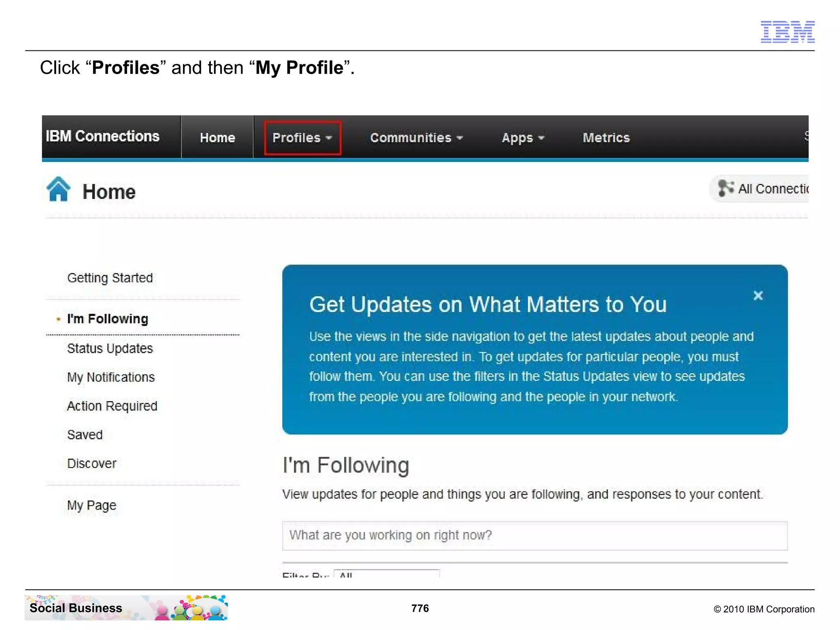Click the blue house Home icon
This screenshot has height=630, width=840.
click(x=58, y=189)
